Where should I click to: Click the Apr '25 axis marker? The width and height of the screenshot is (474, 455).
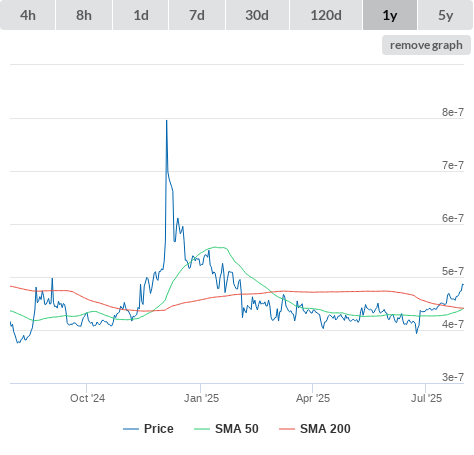(x=313, y=398)
